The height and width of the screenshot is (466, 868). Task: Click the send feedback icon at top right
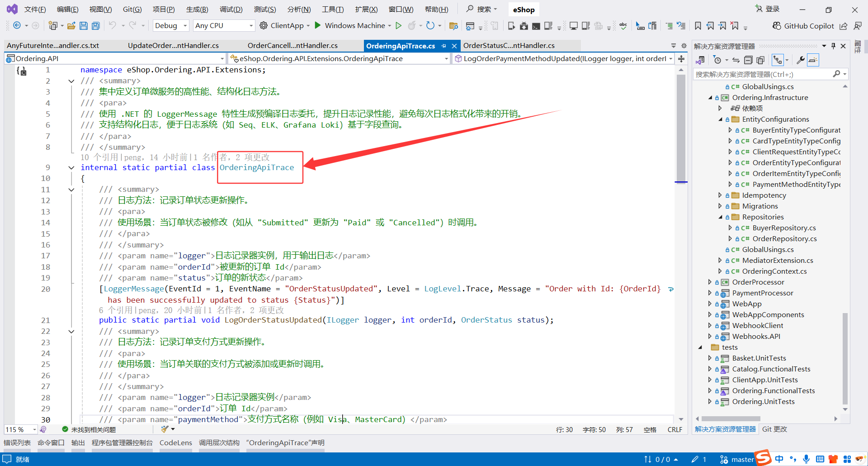(x=858, y=26)
